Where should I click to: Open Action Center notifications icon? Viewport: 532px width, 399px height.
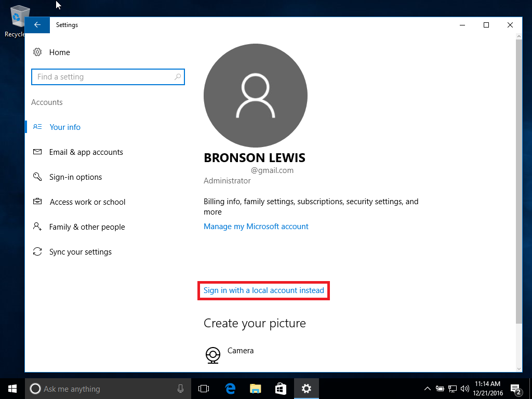516,389
